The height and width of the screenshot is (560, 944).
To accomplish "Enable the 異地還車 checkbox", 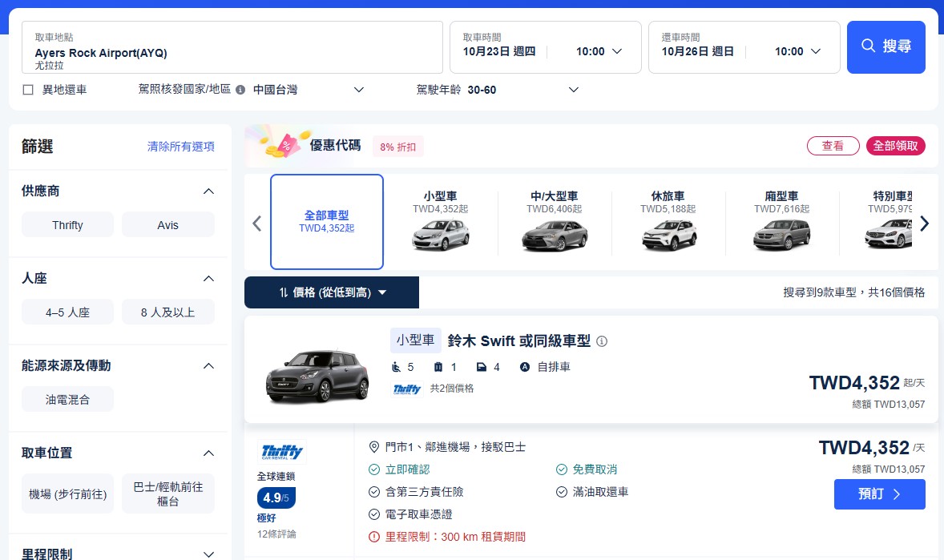I will click(28, 90).
